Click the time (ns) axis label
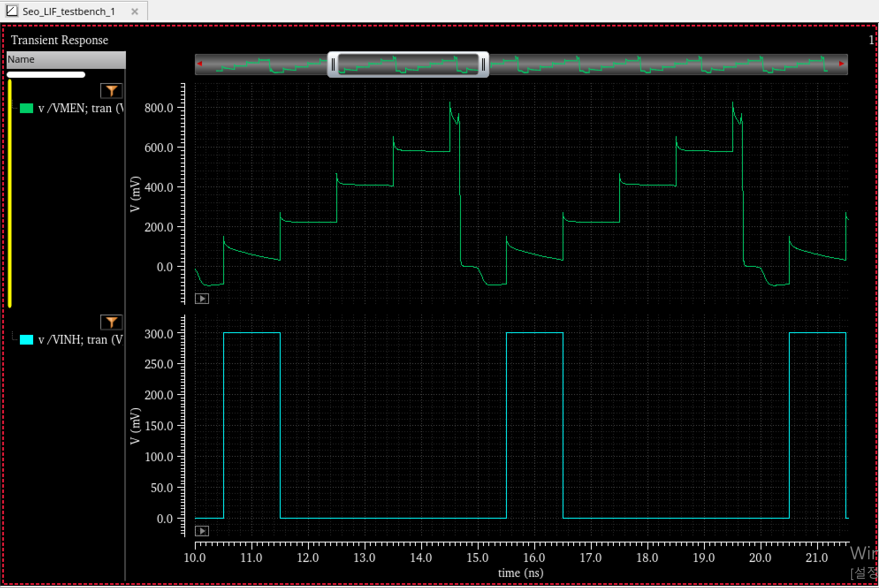Viewport: 879px width, 588px height. (521, 573)
